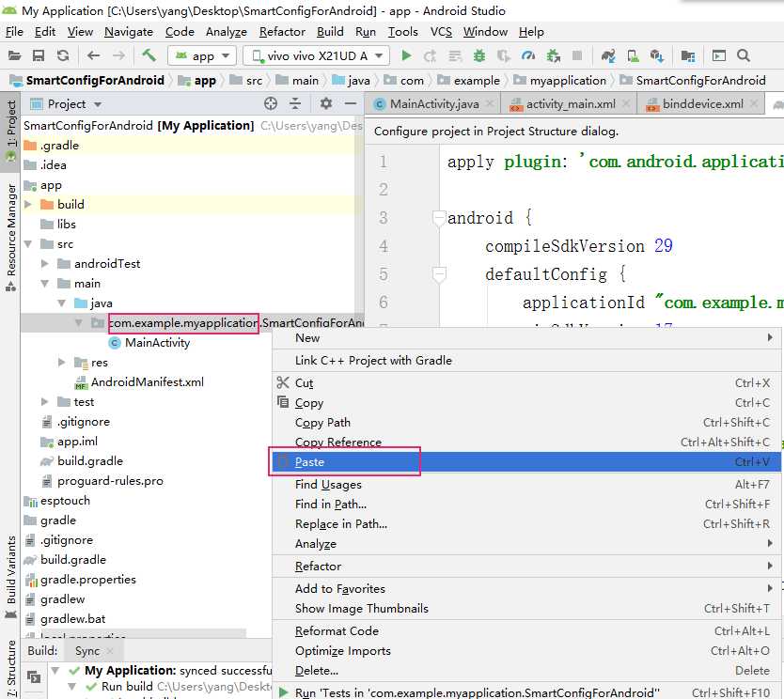Open the Resource Manager side tab
This screenshot has height=699, width=784.
point(10,237)
